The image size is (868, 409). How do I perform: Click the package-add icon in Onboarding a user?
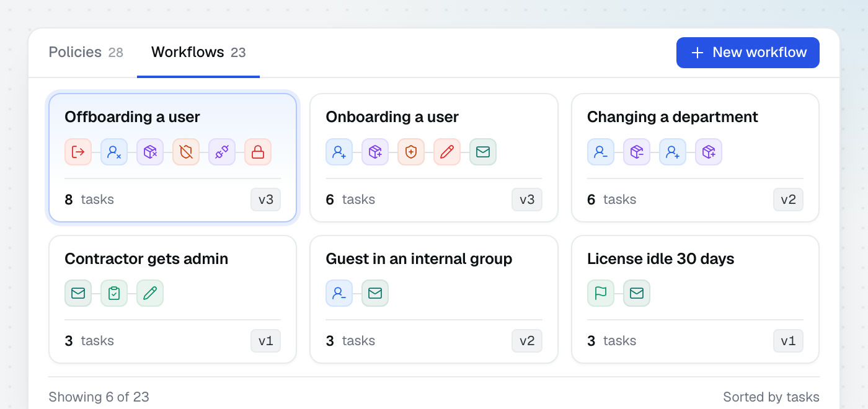point(375,152)
